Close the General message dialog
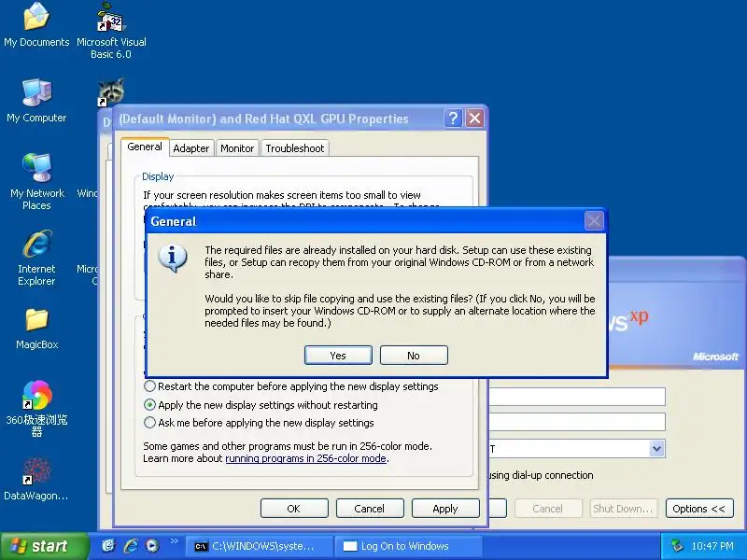This screenshot has width=747, height=560. (594, 220)
